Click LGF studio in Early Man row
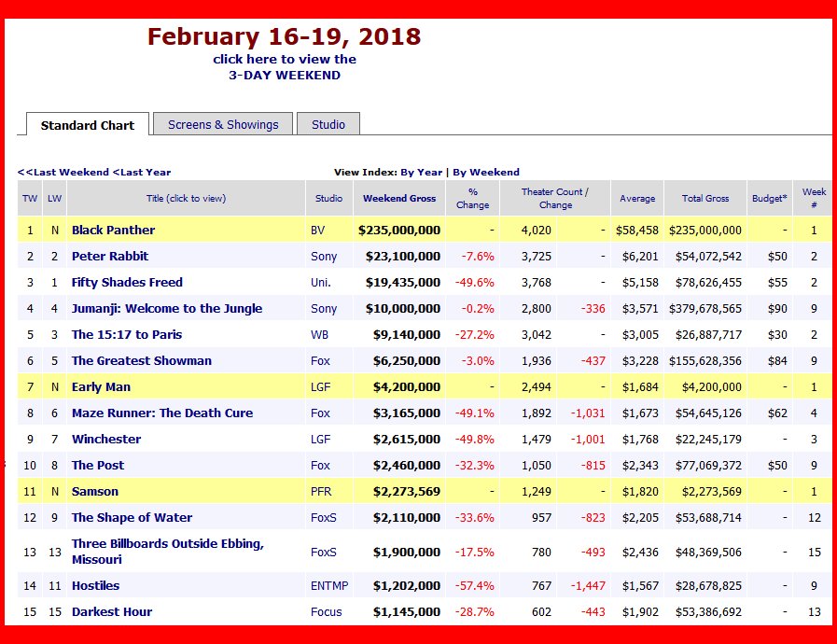 [320, 387]
